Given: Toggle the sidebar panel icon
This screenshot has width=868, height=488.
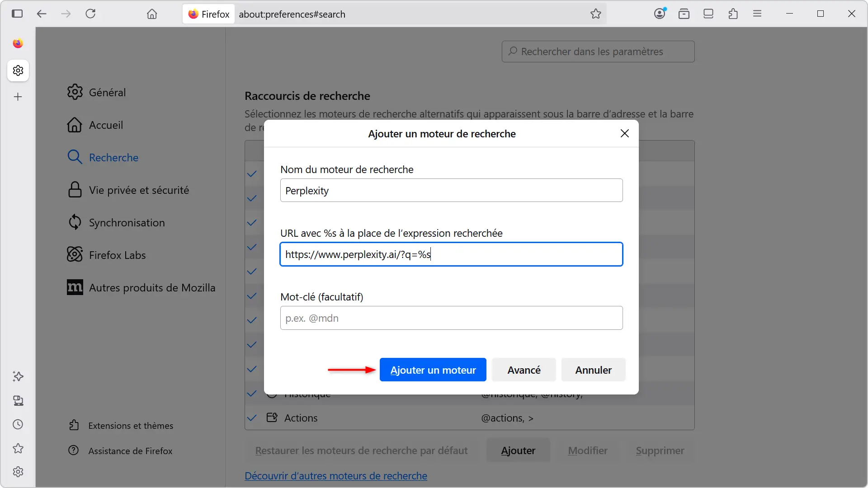Looking at the screenshot, I should [x=17, y=14].
